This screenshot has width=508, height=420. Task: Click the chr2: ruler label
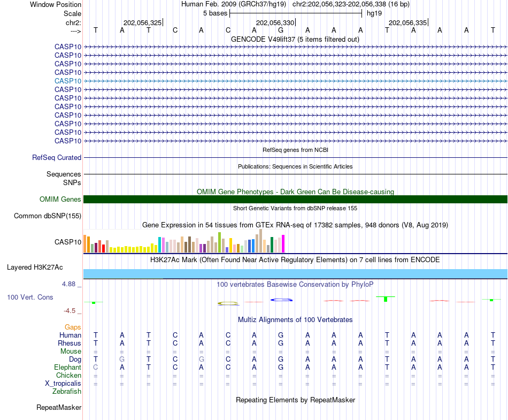73,22
